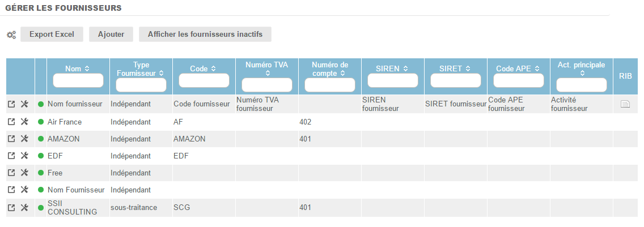View the RIB document icon in first row
The width and height of the screenshot is (644, 227).
pyautogui.click(x=625, y=104)
